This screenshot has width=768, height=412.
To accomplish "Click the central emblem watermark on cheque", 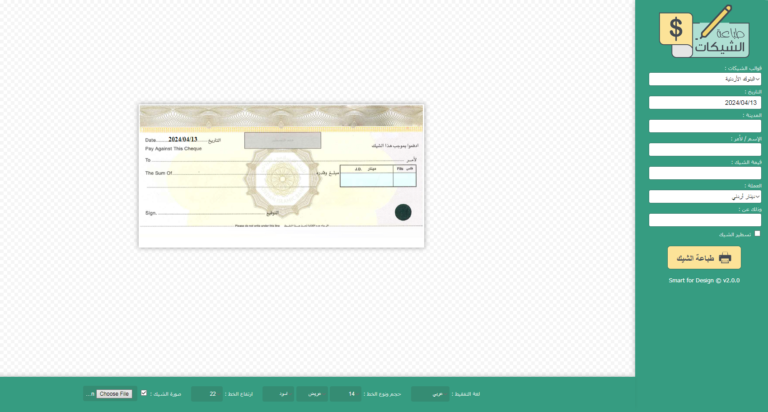I will [281, 178].
